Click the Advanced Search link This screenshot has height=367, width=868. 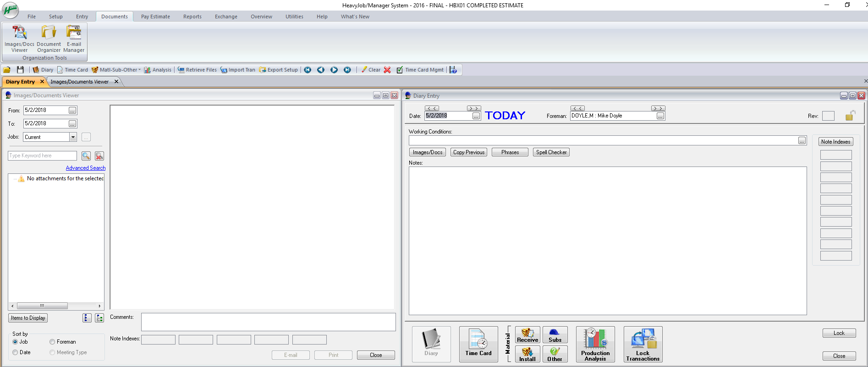pyautogui.click(x=86, y=168)
